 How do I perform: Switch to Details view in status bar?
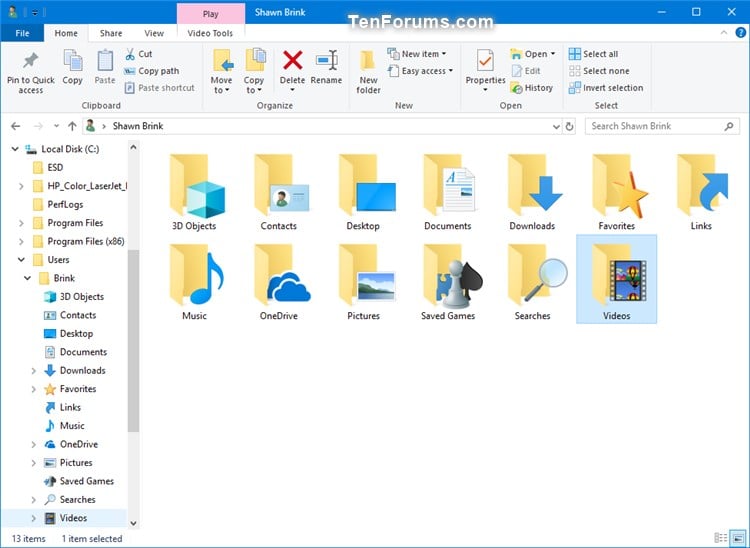tap(720, 538)
